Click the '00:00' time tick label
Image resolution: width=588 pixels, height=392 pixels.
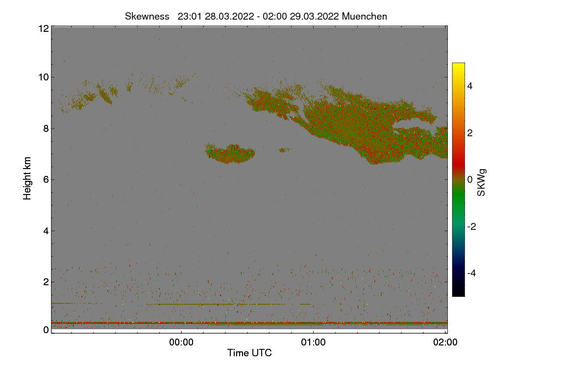181,343
